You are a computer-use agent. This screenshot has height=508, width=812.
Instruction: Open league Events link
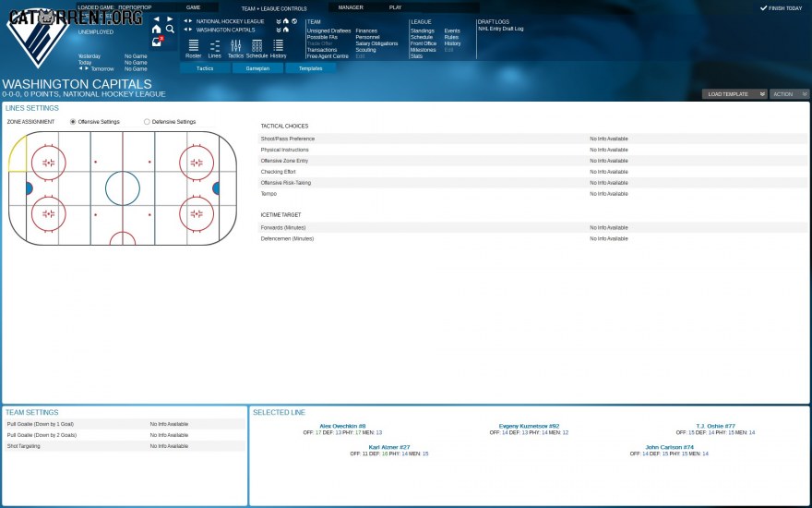[x=451, y=31]
